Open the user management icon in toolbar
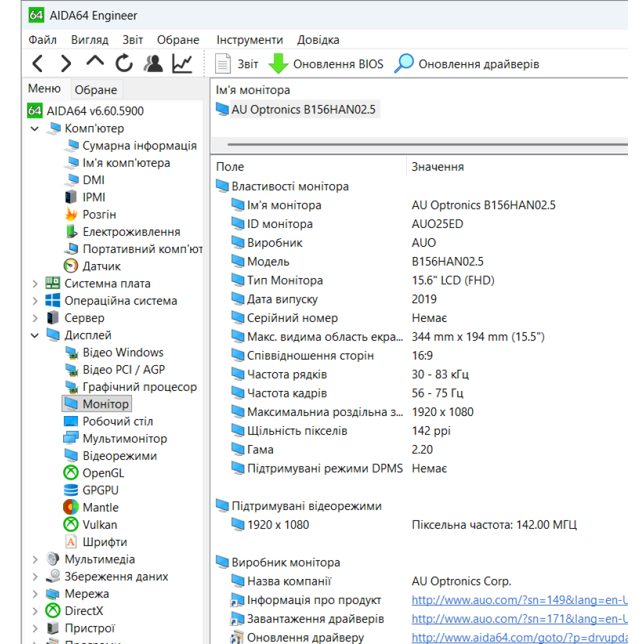The height and width of the screenshot is (644, 644). (x=153, y=64)
